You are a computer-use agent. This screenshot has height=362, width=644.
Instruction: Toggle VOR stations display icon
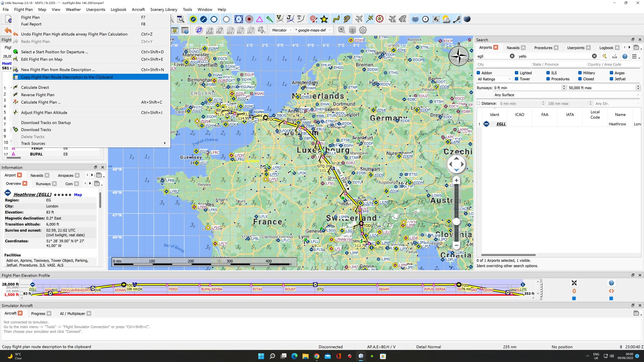(x=238, y=19)
